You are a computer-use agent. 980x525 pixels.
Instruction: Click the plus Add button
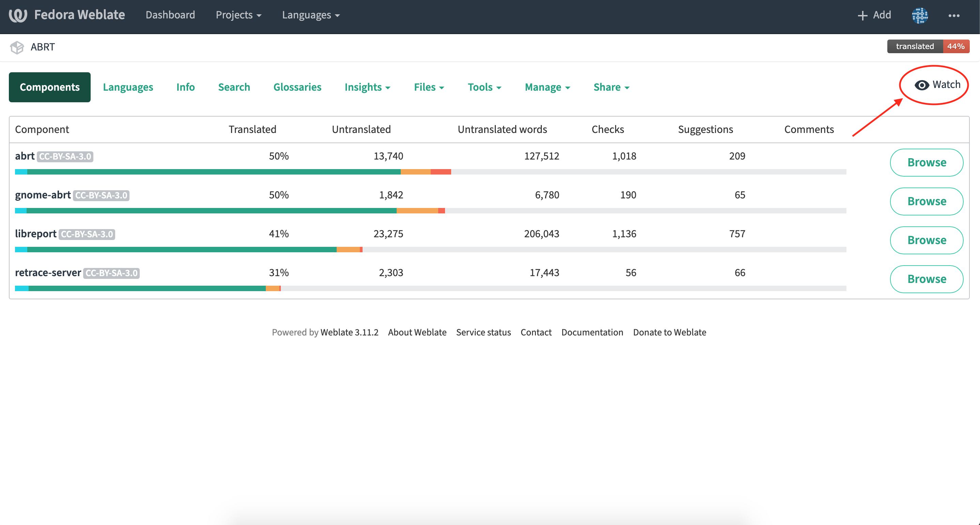tap(874, 15)
